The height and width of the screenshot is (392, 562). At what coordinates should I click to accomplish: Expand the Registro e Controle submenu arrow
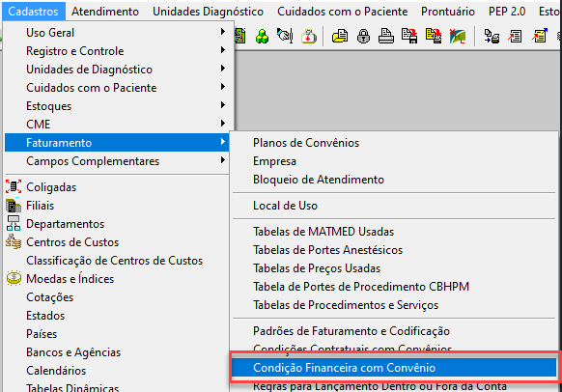[223, 50]
